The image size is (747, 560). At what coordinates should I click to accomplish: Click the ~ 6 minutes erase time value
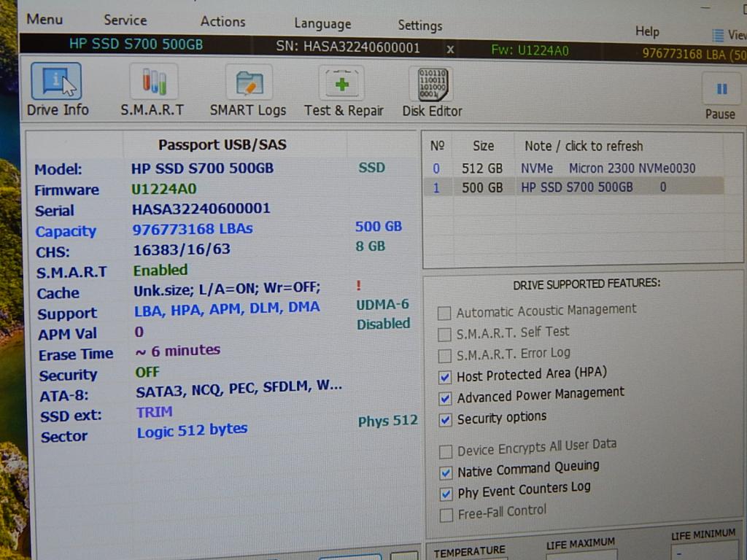[x=178, y=351]
